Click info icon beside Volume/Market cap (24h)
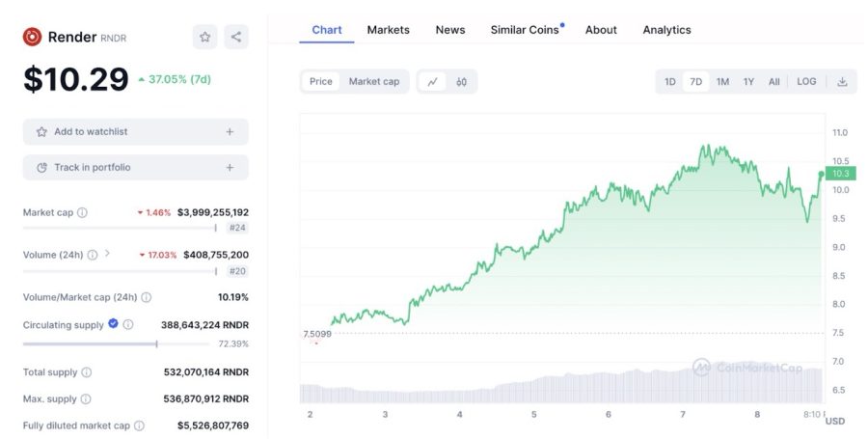Screen dimensions: 868x439 click(147, 297)
